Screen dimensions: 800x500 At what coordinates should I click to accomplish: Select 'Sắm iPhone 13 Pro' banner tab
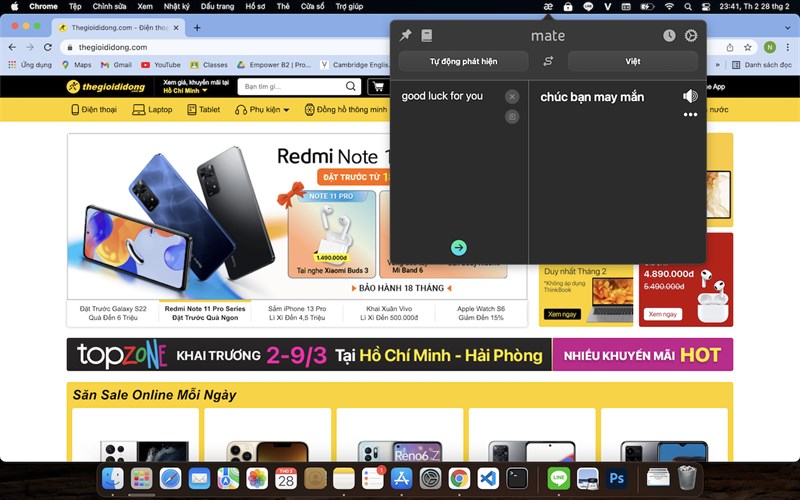click(297, 313)
